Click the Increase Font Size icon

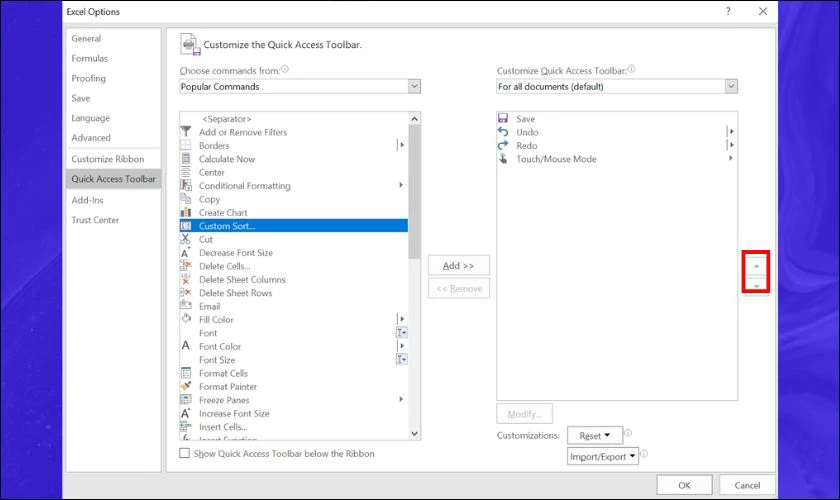pos(186,413)
